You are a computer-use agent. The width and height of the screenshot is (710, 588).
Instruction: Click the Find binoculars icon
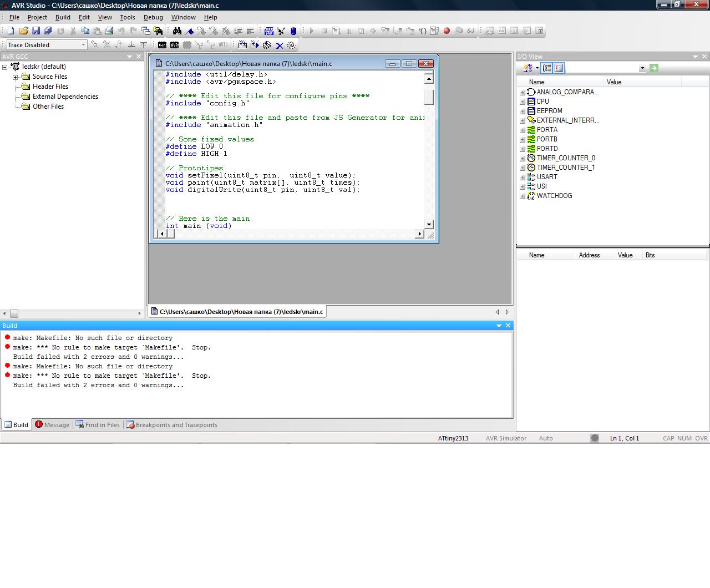177,31
